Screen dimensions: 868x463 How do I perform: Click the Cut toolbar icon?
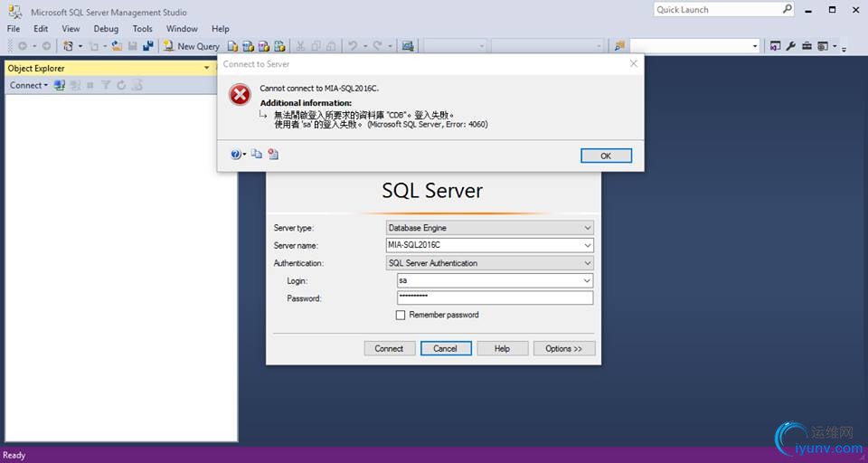click(300, 46)
